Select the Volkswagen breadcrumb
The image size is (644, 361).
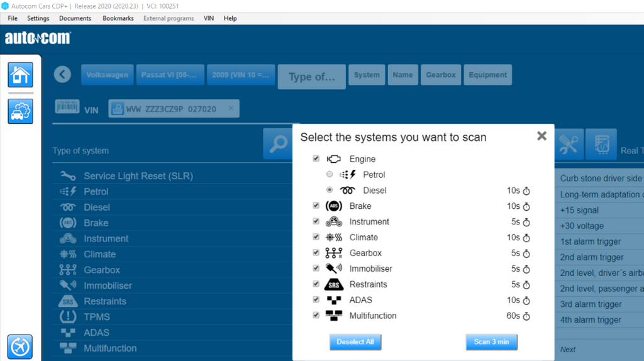[107, 75]
